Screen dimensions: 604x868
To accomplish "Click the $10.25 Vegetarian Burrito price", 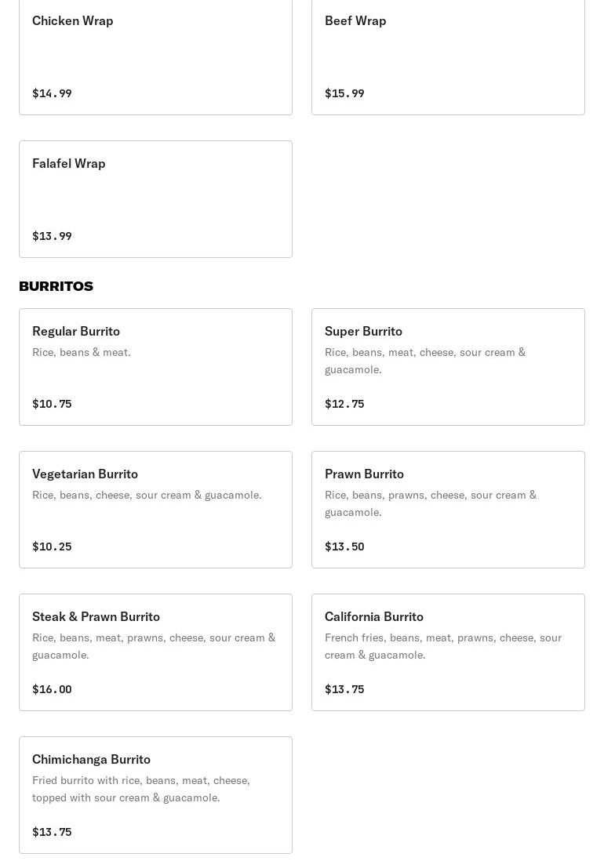I will tap(52, 547).
